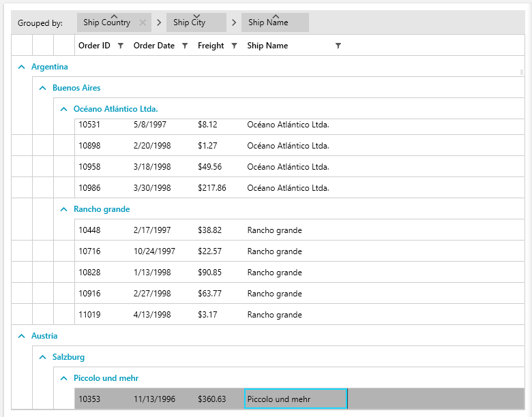Select the freight value $63.77
This screenshot has height=417, width=532.
point(209,294)
